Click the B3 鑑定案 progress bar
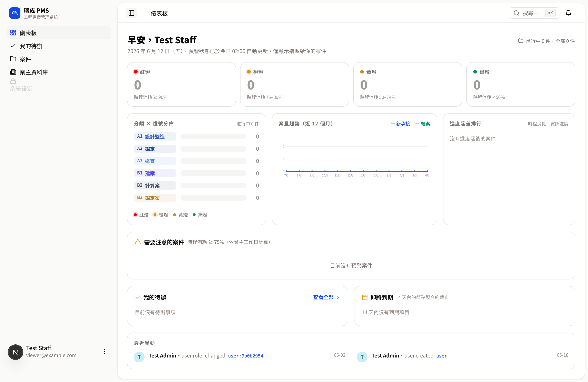The width and height of the screenshot is (588, 382). pos(213,198)
